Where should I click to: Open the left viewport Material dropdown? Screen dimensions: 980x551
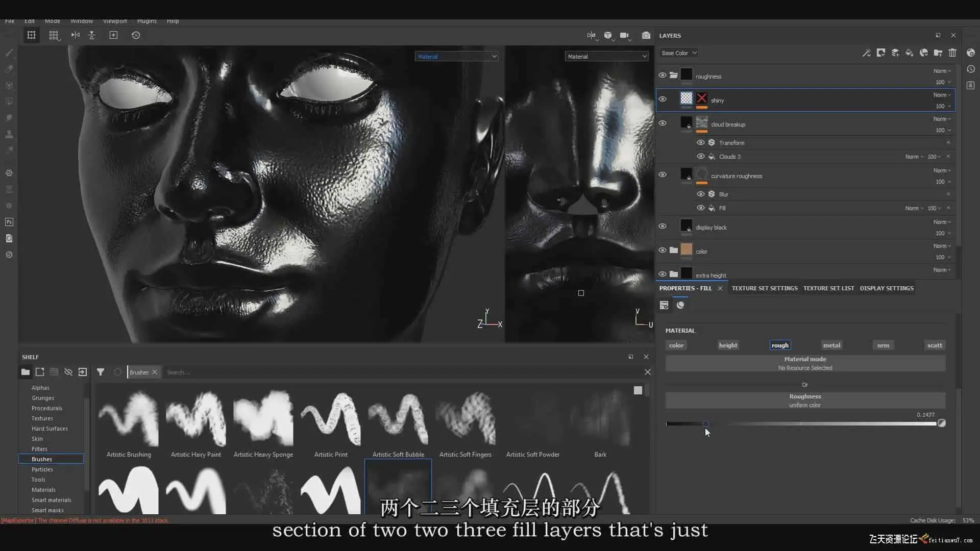point(456,57)
